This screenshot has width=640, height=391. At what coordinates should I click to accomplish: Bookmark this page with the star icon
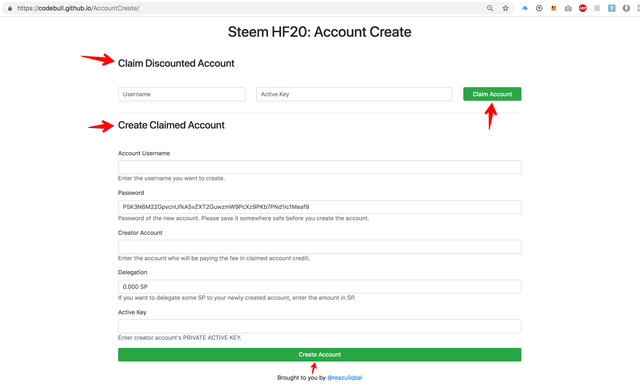click(505, 8)
